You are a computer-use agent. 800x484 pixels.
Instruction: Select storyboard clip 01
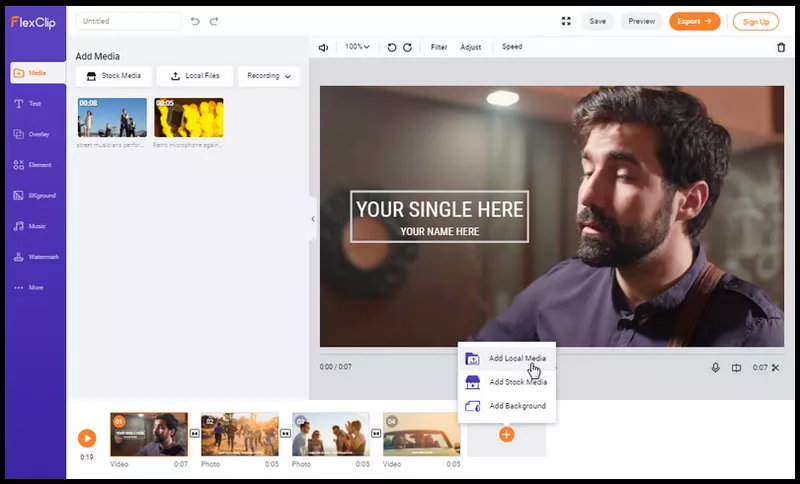click(x=149, y=435)
